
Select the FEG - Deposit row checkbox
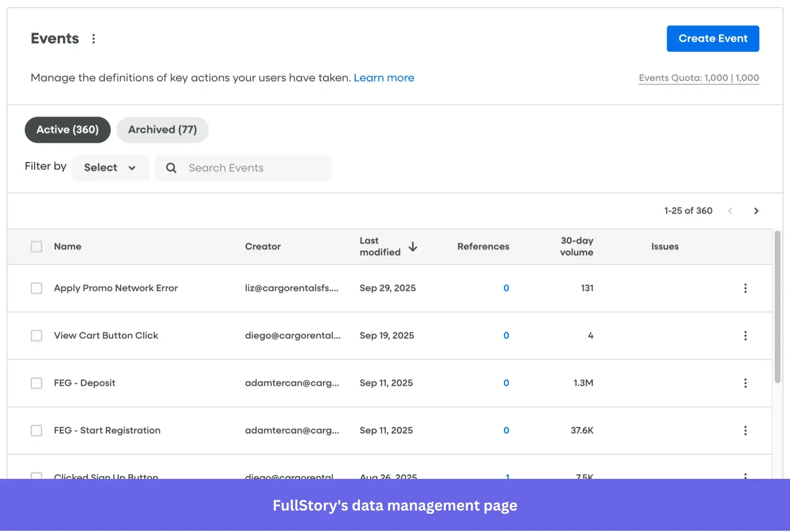pos(36,383)
